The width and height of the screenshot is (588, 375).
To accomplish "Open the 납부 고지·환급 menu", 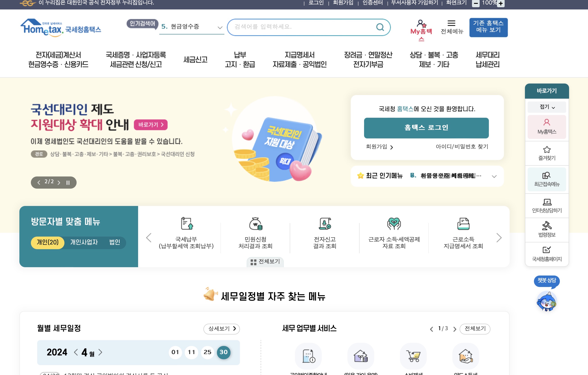I will click(240, 60).
